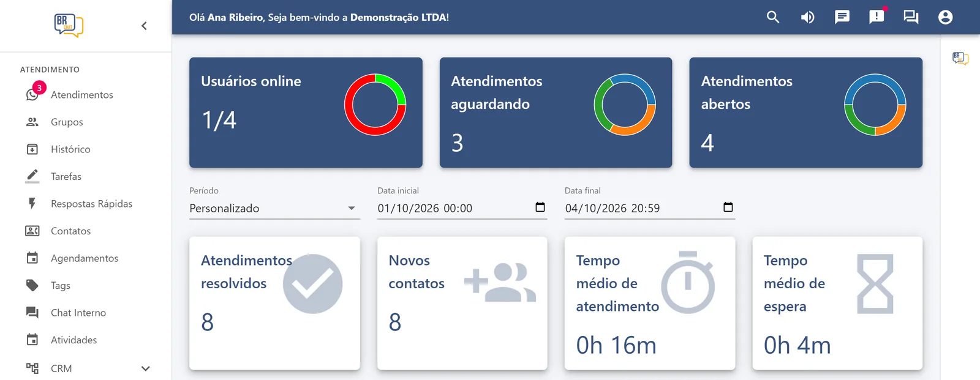
Task: Click the Contatos card icon
Action: (32, 231)
